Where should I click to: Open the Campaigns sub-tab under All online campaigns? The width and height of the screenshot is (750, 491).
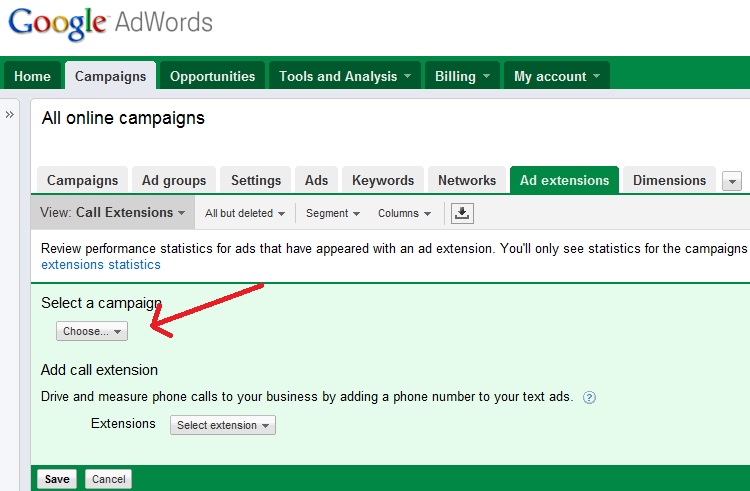(82, 180)
